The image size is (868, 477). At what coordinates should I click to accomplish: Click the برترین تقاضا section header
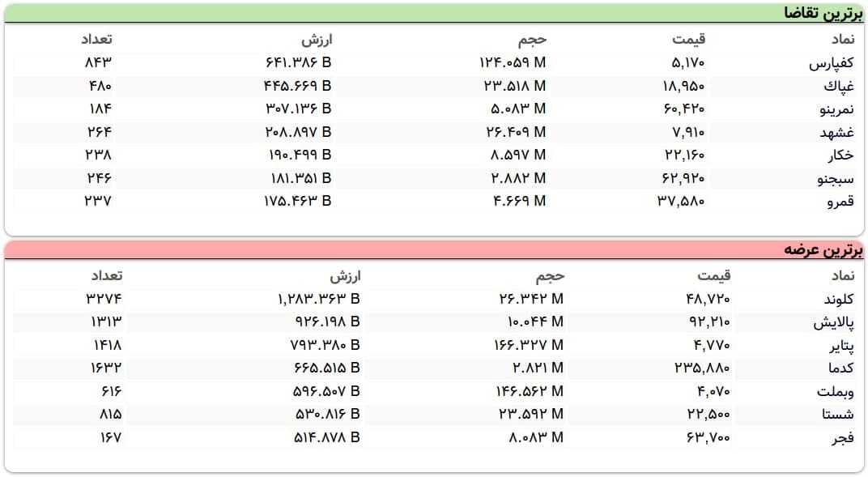tap(820, 13)
